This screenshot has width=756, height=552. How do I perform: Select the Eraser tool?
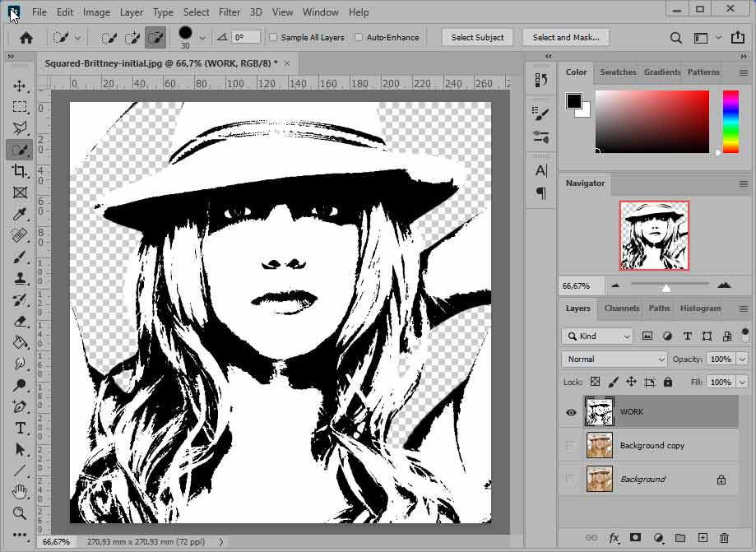pos(19,321)
